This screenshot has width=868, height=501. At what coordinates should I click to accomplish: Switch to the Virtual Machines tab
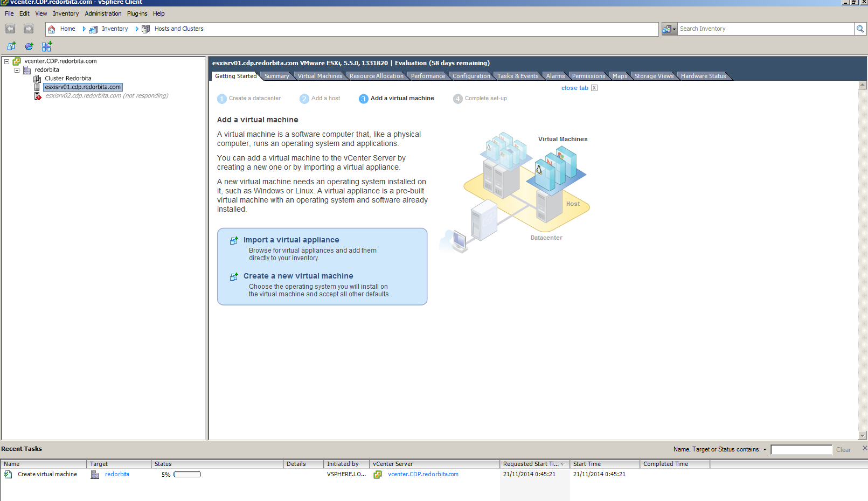coord(320,76)
